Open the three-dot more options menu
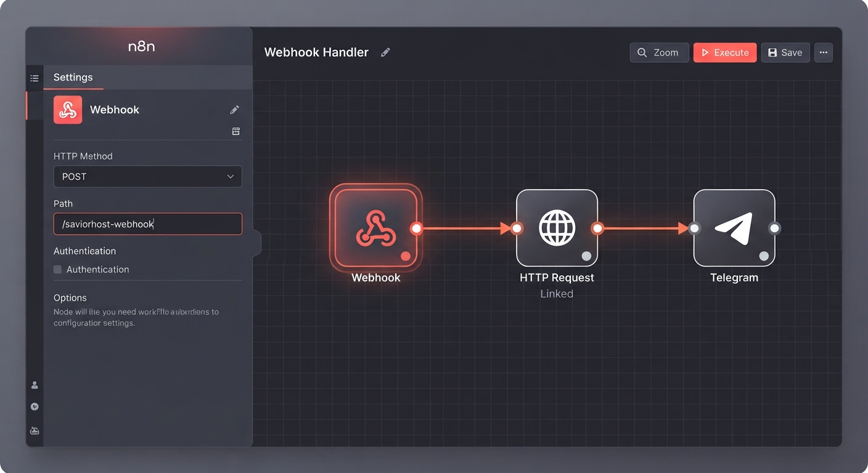This screenshot has height=473, width=868. (x=824, y=52)
